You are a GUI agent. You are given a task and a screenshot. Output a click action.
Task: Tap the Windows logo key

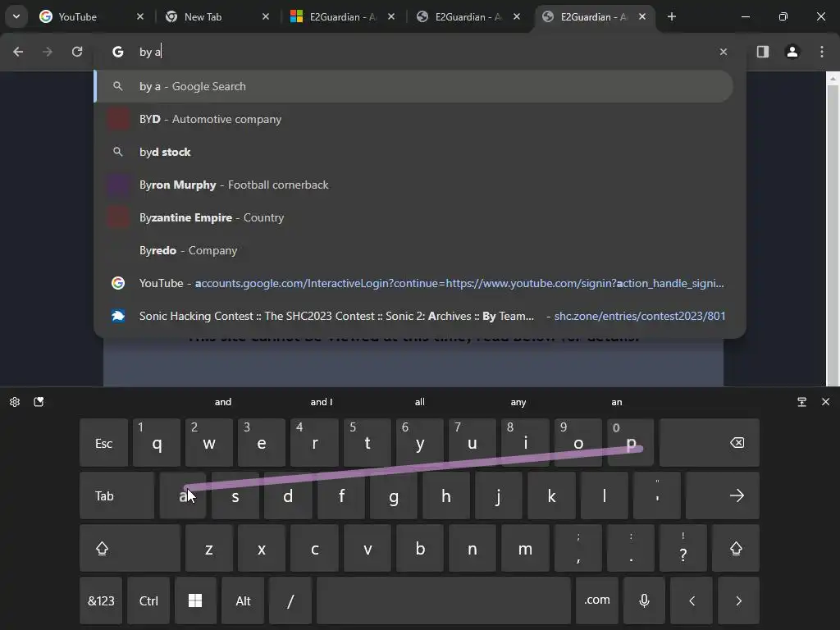click(195, 600)
